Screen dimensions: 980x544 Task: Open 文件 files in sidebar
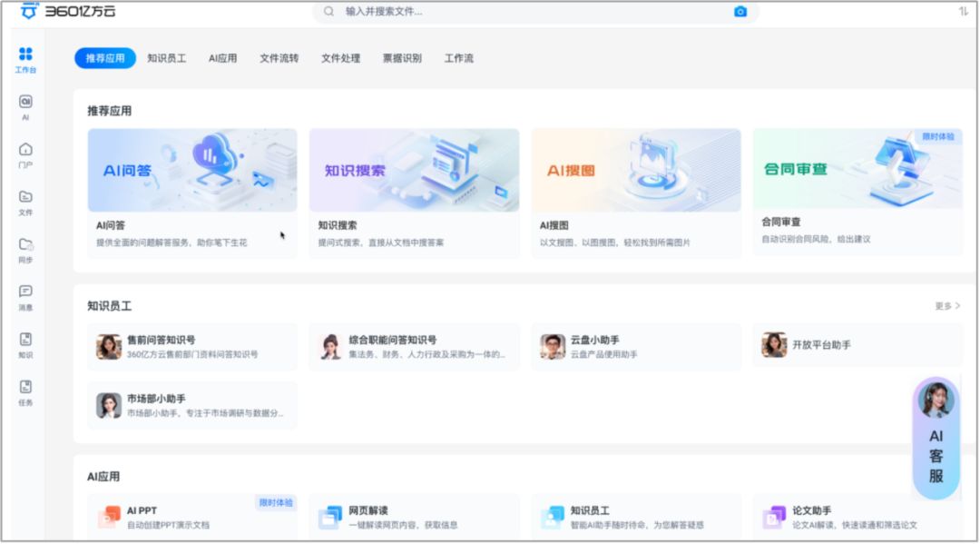[x=25, y=202]
